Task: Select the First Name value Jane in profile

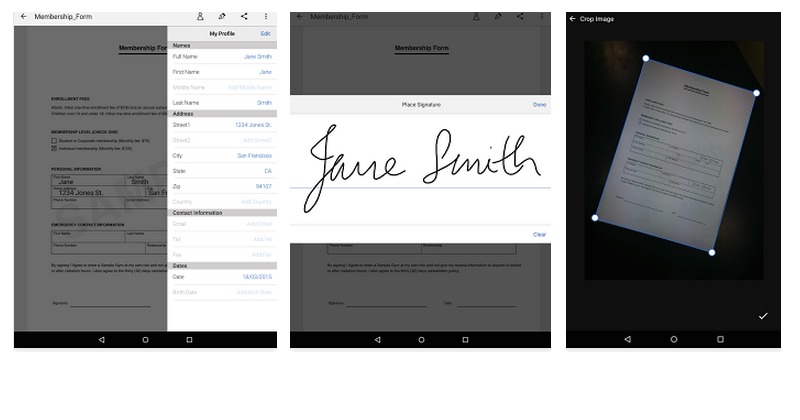Action: [x=265, y=71]
